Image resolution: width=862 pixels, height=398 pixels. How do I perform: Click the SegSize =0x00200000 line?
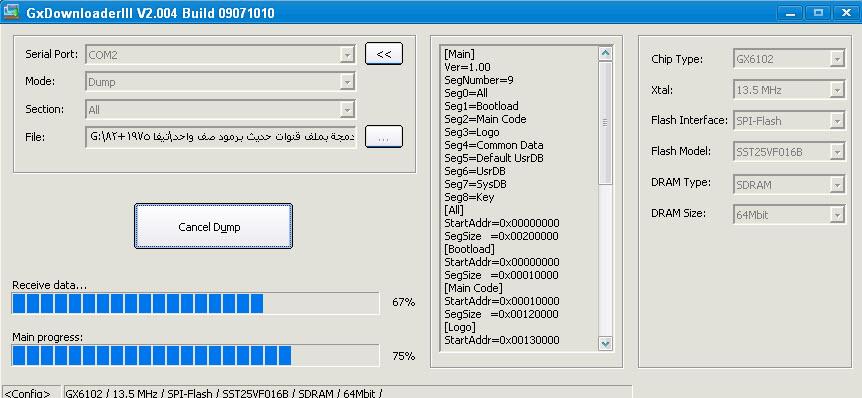501,236
